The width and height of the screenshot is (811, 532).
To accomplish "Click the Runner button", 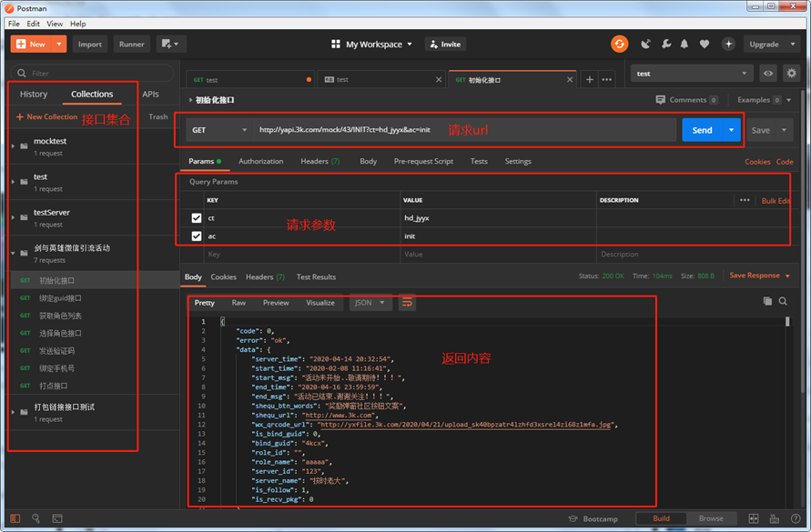I will pos(131,44).
